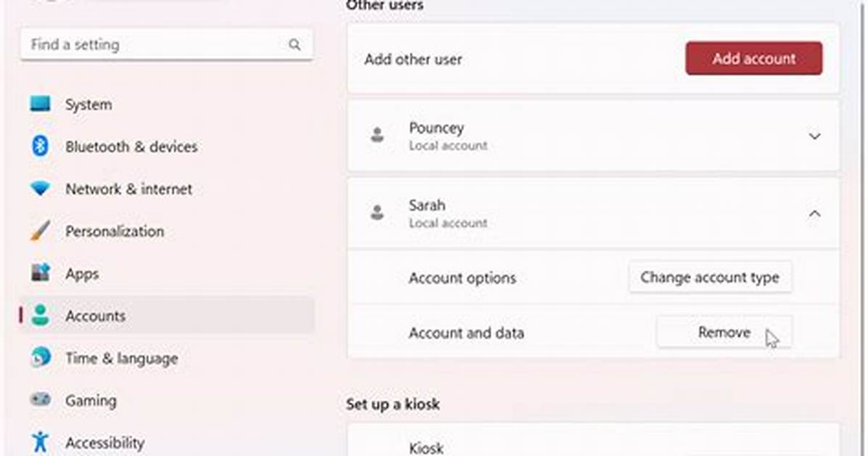
Task: Click the Time & language globe icon
Action: 41,357
